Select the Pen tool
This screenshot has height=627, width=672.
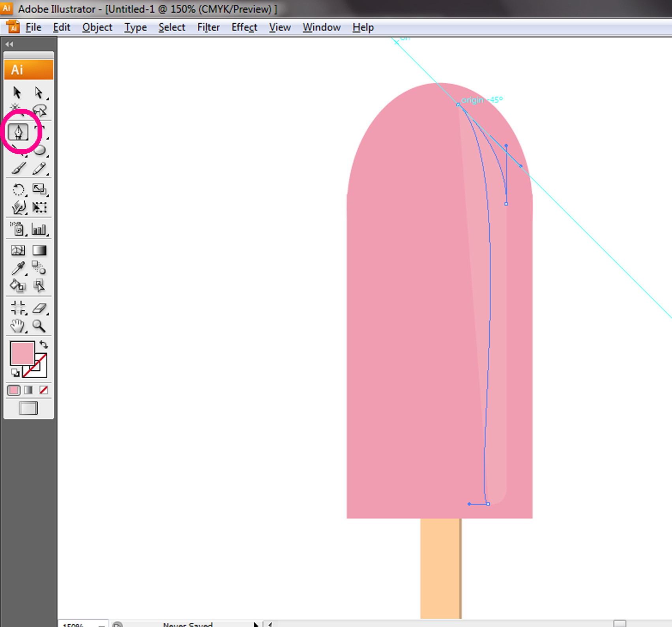tap(18, 132)
